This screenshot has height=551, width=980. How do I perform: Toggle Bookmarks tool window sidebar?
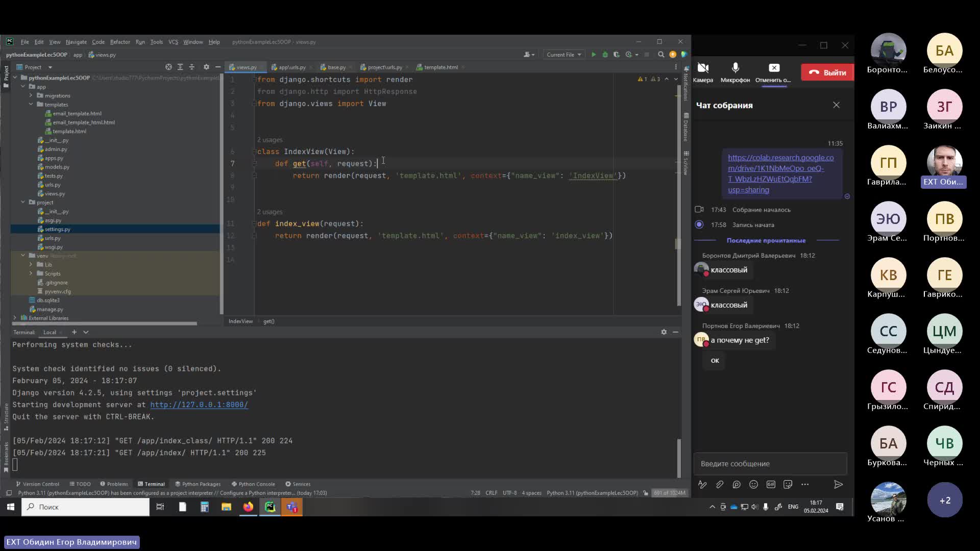(6, 457)
